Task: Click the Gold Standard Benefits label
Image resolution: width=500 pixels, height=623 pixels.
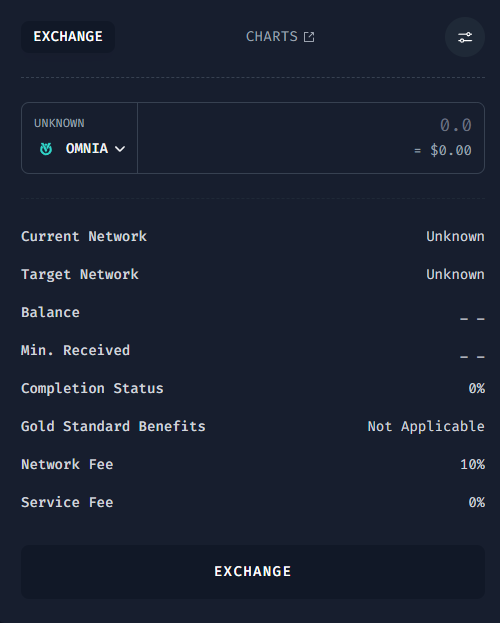Action: (x=113, y=426)
